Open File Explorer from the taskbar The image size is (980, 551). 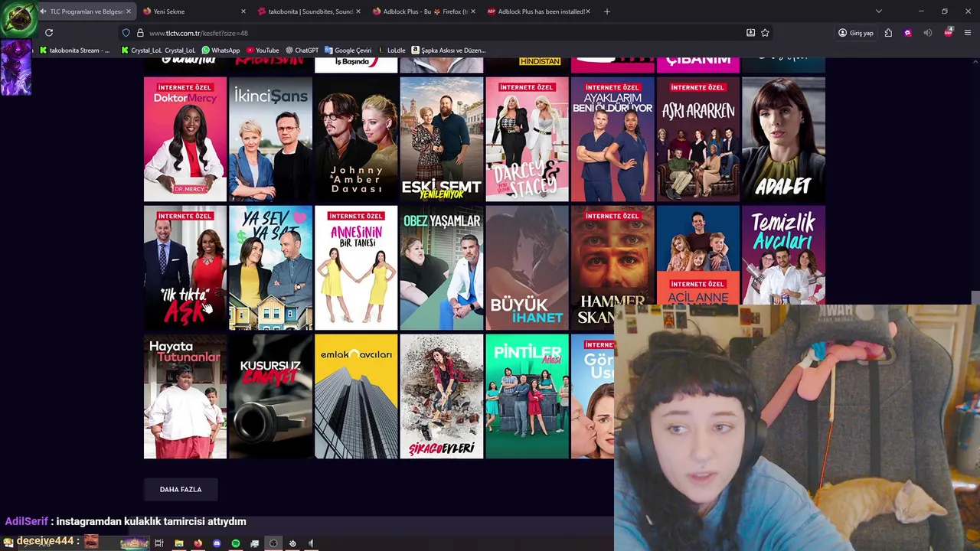coord(178,543)
